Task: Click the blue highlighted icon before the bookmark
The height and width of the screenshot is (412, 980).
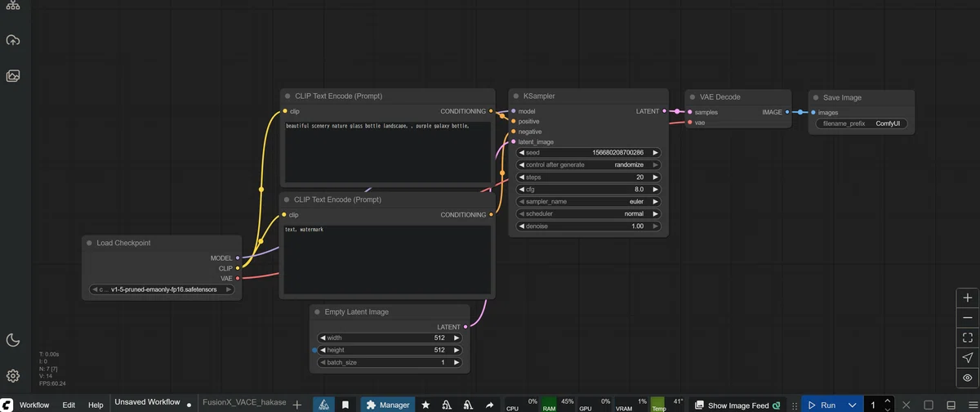Action: pos(324,405)
